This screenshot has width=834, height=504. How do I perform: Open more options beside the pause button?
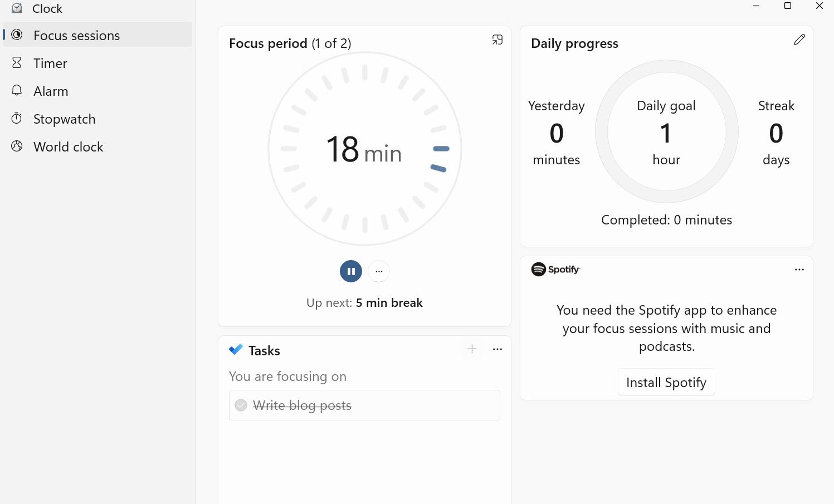[x=379, y=271]
